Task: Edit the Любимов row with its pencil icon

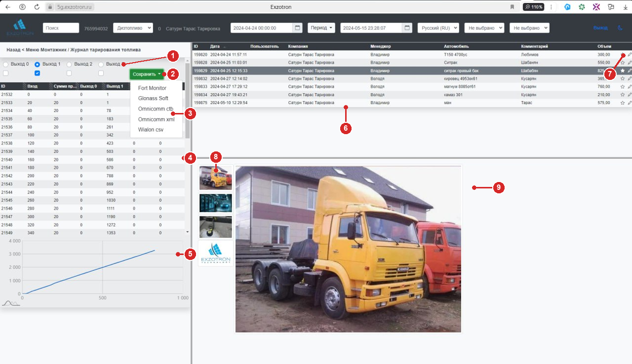Action: click(x=630, y=55)
